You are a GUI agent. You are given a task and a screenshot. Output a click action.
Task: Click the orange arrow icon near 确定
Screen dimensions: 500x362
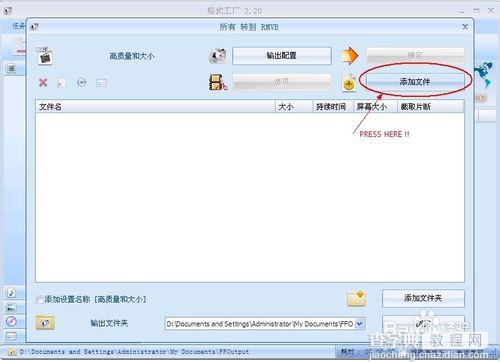coord(350,56)
